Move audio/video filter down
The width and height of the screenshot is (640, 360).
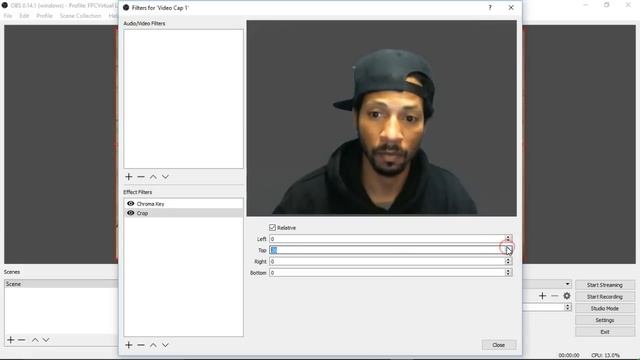[165, 177]
